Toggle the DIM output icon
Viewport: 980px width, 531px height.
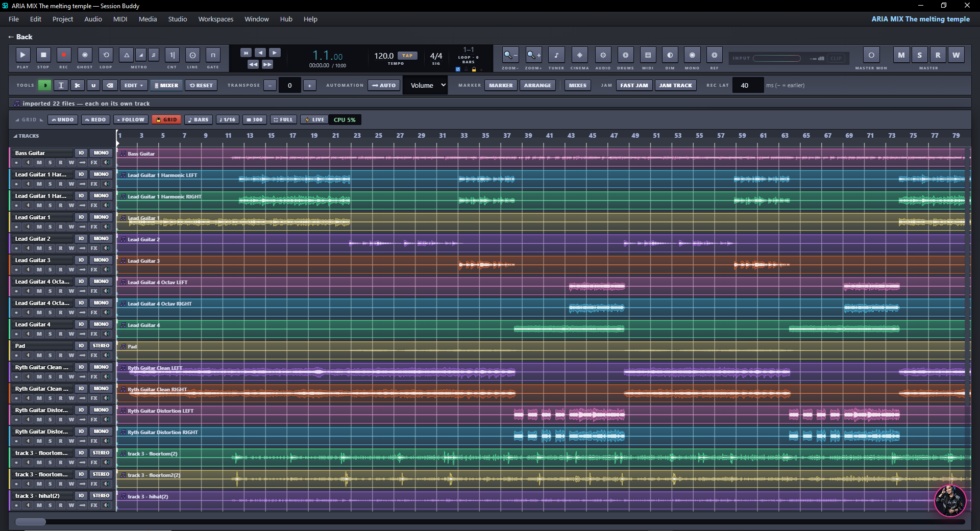[670, 55]
